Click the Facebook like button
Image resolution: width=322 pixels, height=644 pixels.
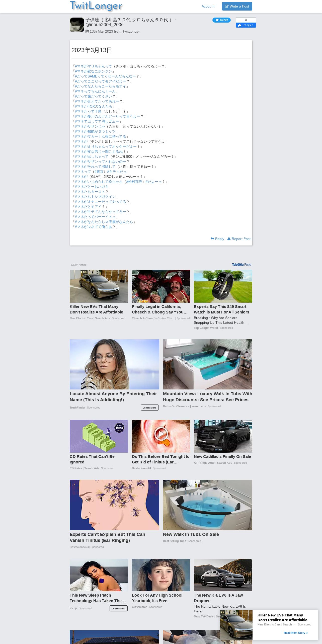246,25
